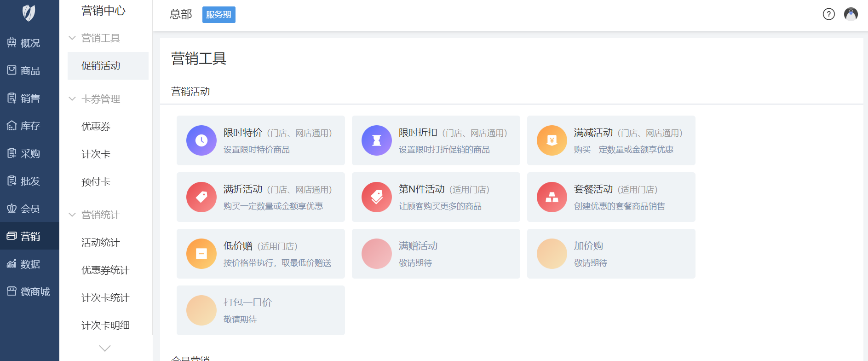Click the red tag icon for 满折活动
This screenshot has width=868, height=361.
coord(201,197)
